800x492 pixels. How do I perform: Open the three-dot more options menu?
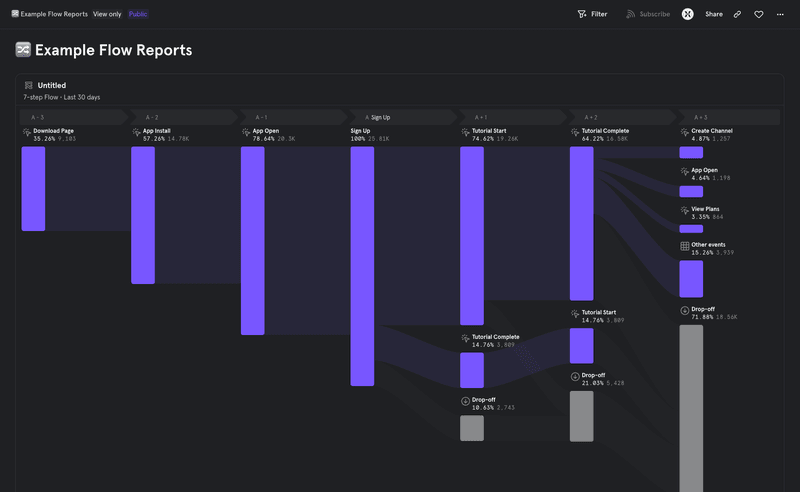[780, 14]
